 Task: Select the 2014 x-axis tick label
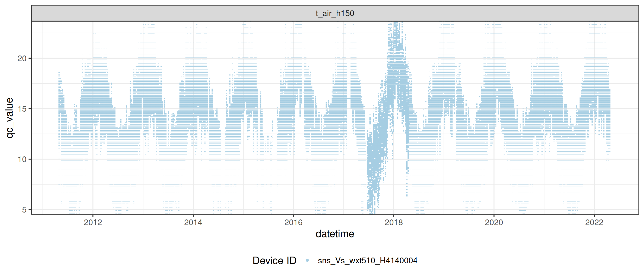click(x=193, y=222)
